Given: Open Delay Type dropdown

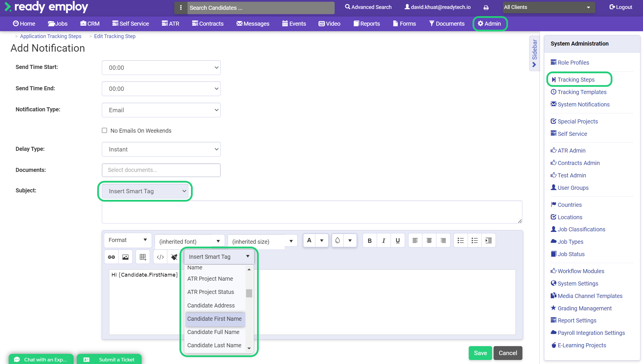Looking at the screenshot, I should 161,149.
